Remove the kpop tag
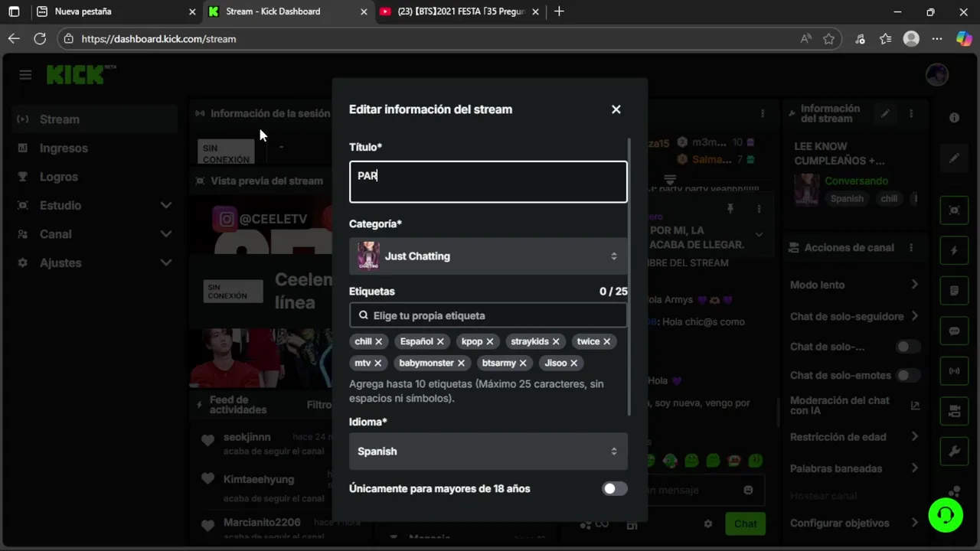This screenshot has width=980, height=551. pos(490,341)
